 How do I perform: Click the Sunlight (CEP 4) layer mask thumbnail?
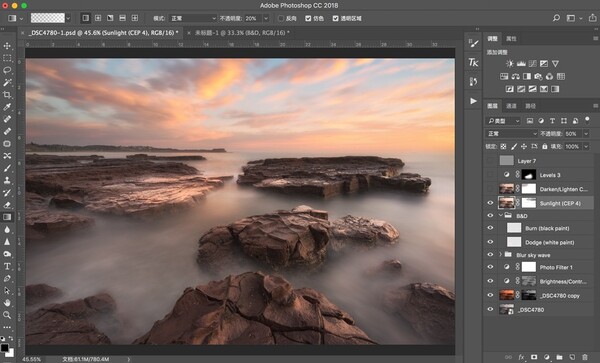point(529,203)
